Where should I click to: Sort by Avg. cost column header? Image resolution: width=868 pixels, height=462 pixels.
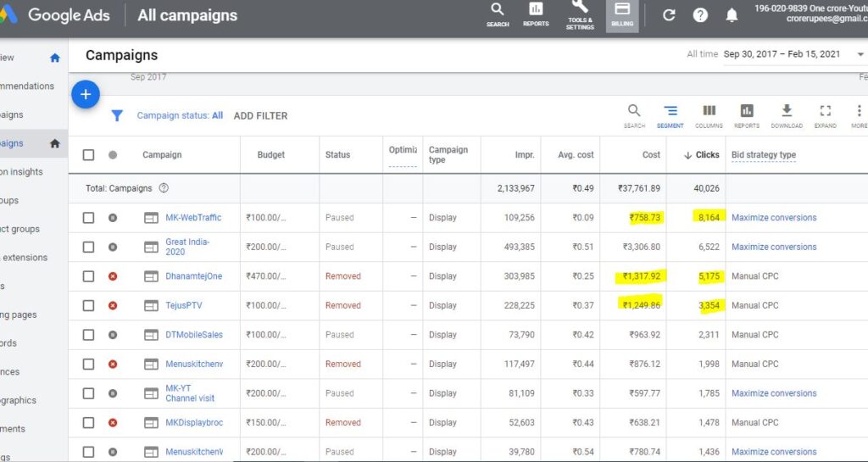576,155
